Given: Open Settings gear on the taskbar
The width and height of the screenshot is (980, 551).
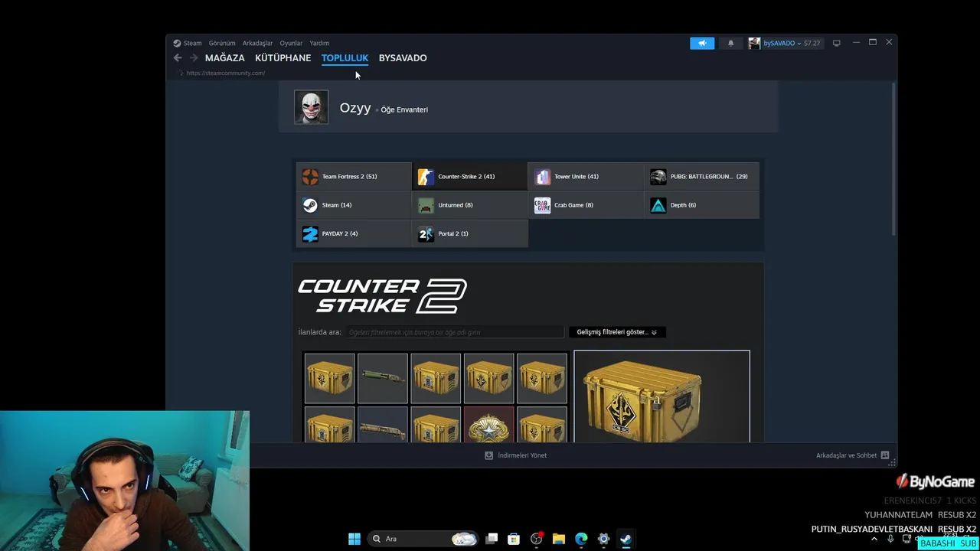Looking at the screenshot, I should tap(603, 539).
